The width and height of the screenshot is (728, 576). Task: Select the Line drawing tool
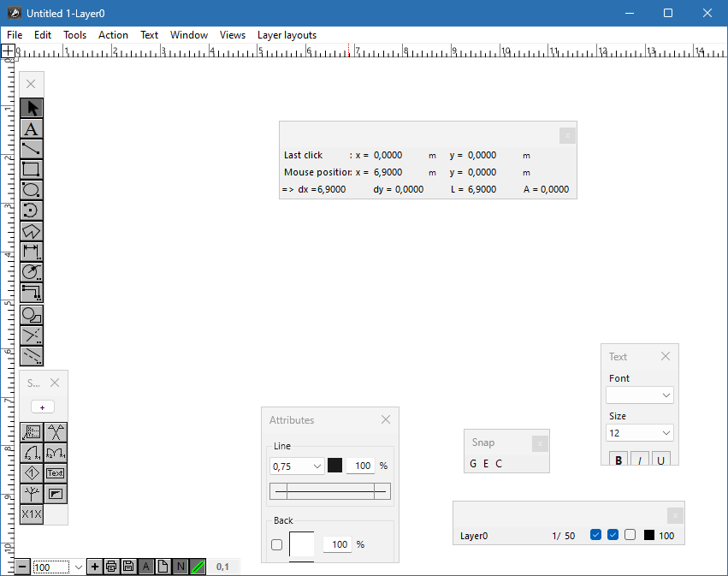(x=31, y=149)
